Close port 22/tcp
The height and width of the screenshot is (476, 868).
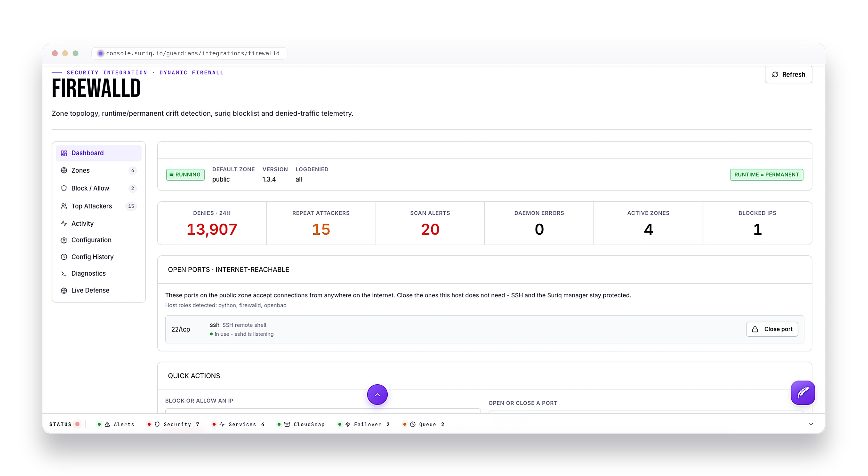click(772, 329)
